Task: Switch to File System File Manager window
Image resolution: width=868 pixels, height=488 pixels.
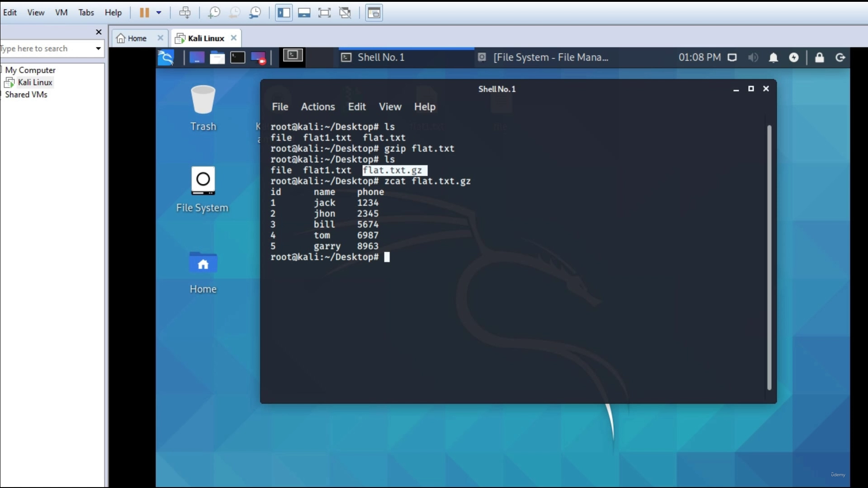Action: point(545,57)
